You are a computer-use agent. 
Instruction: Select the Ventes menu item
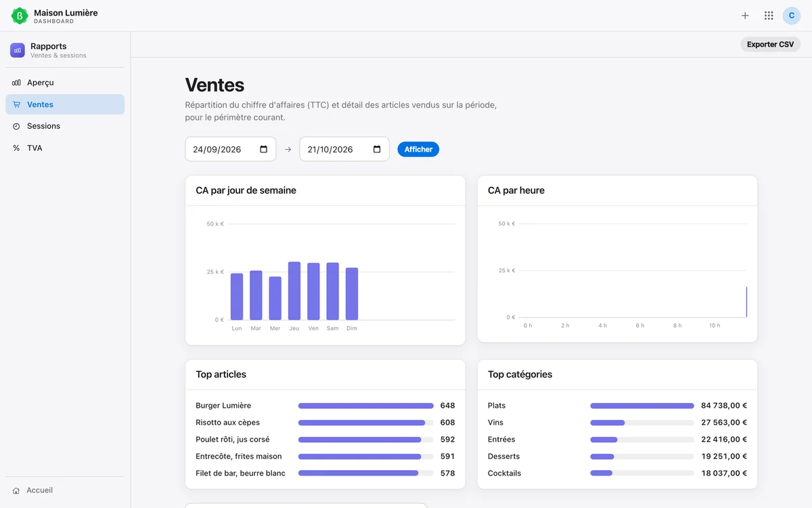pos(65,104)
